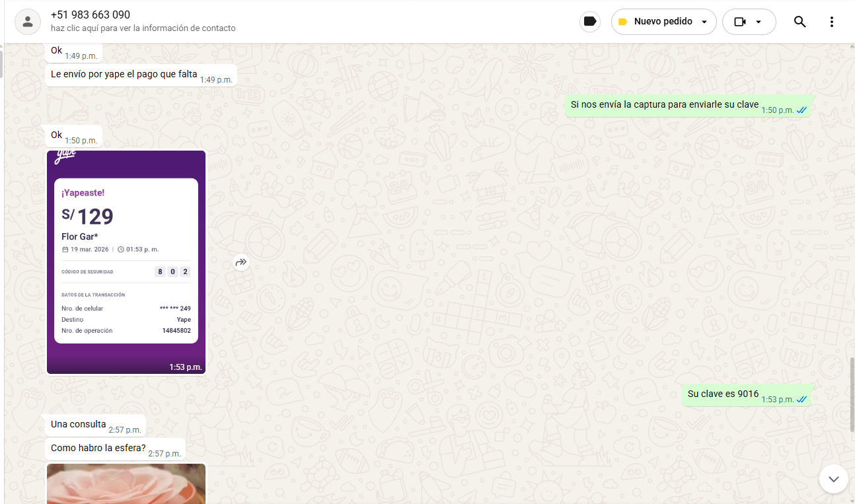
Task: Select the 'Como habro la esfera?' message
Action: click(98, 449)
